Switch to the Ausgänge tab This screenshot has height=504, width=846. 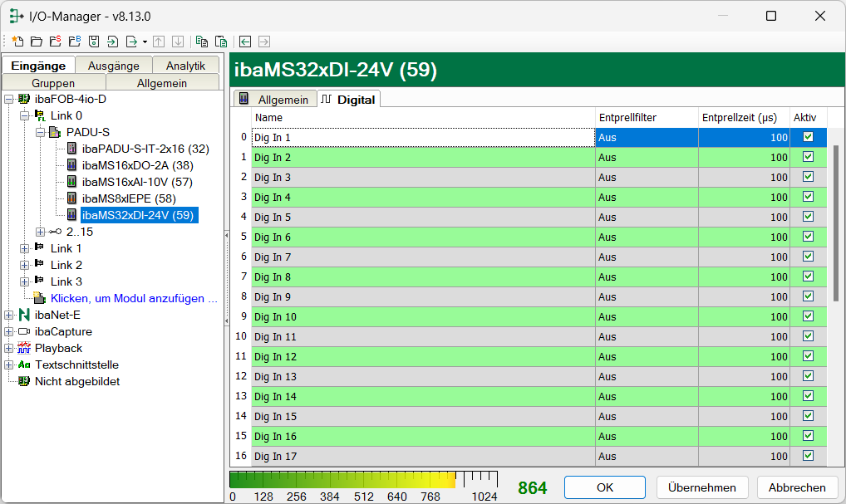pyautogui.click(x=114, y=66)
